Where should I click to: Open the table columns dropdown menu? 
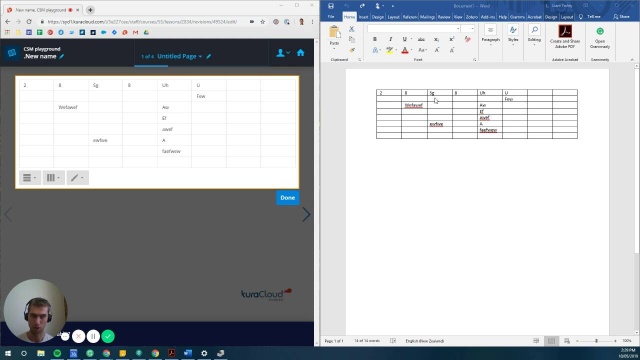point(53,178)
